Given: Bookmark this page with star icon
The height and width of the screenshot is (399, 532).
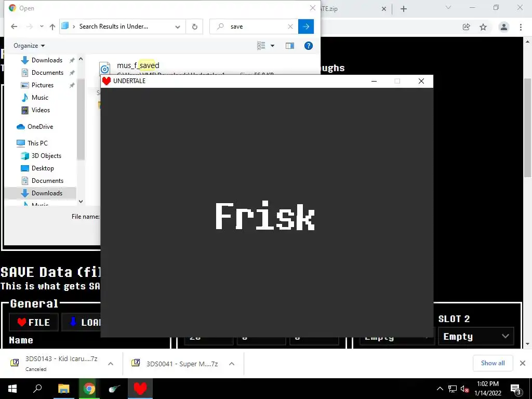Looking at the screenshot, I should pos(483,27).
